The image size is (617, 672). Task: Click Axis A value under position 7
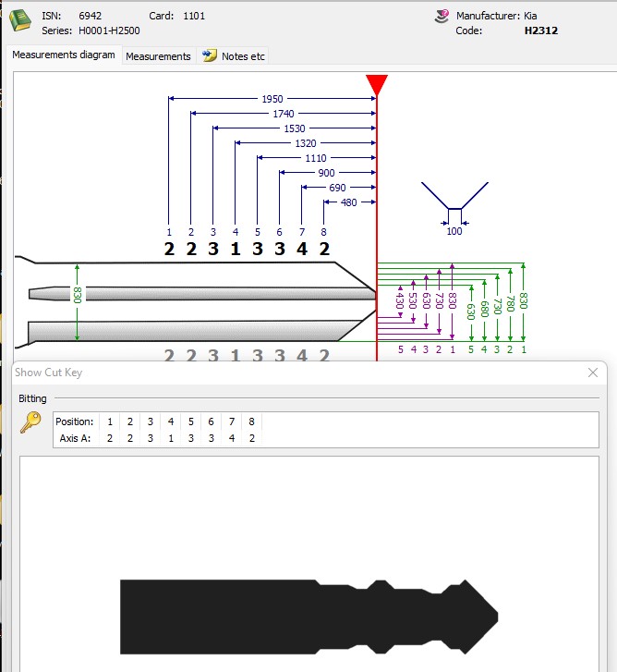(232, 438)
